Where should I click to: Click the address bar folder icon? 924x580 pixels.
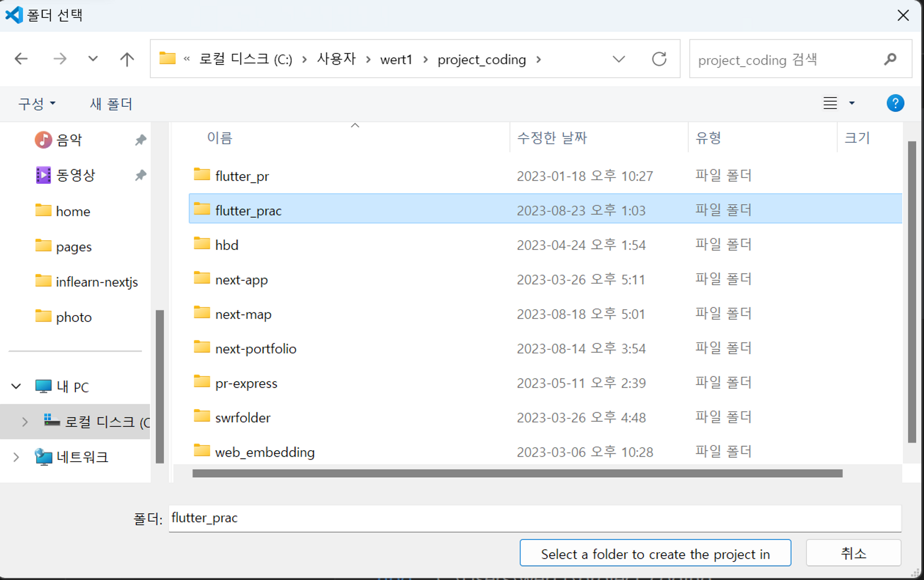[167, 58]
